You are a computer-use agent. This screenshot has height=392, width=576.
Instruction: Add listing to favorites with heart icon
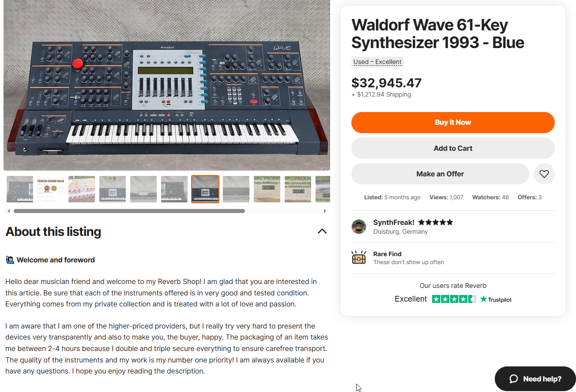point(544,174)
